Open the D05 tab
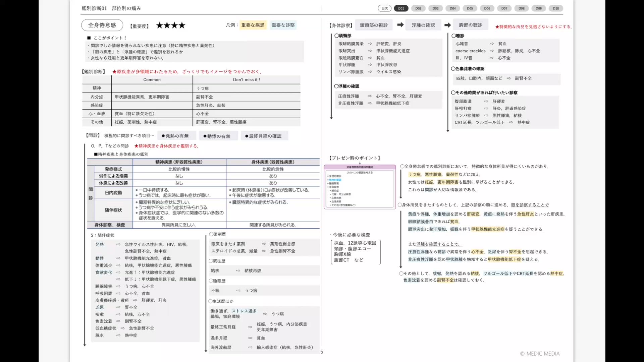Image resolution: width=644 pixels, height=362 pixels. coord(470,8)
